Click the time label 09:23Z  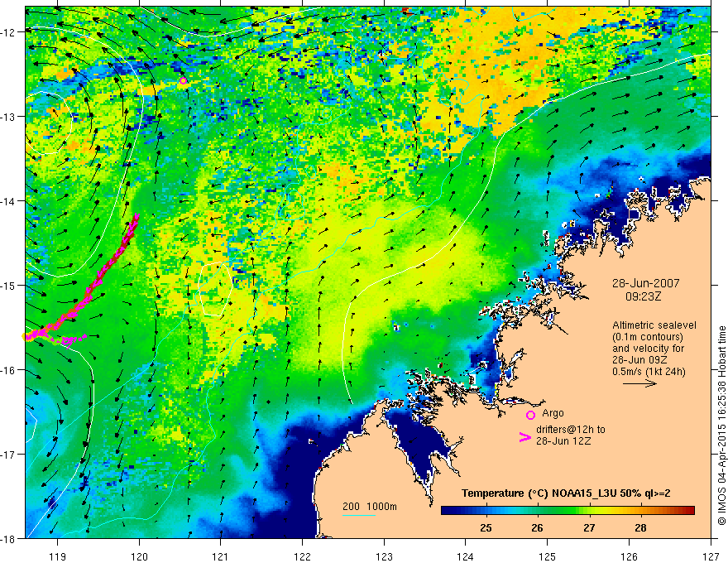pos(643,296)
